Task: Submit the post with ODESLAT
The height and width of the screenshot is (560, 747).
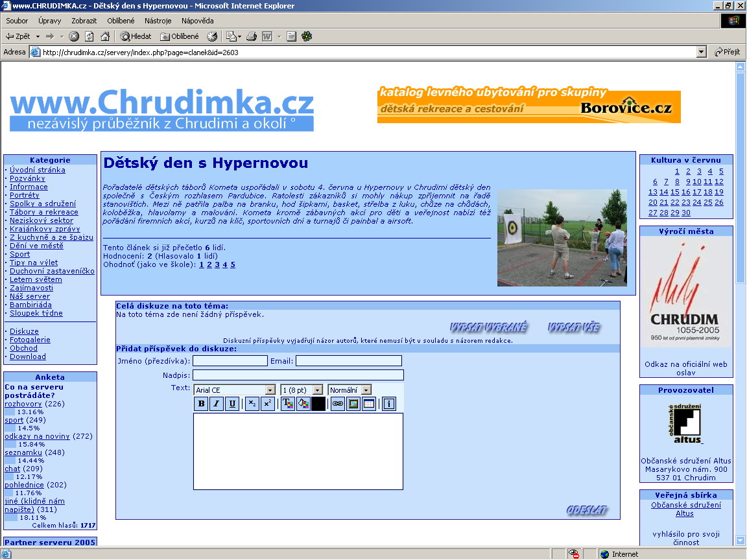Action: pos(587,511)
